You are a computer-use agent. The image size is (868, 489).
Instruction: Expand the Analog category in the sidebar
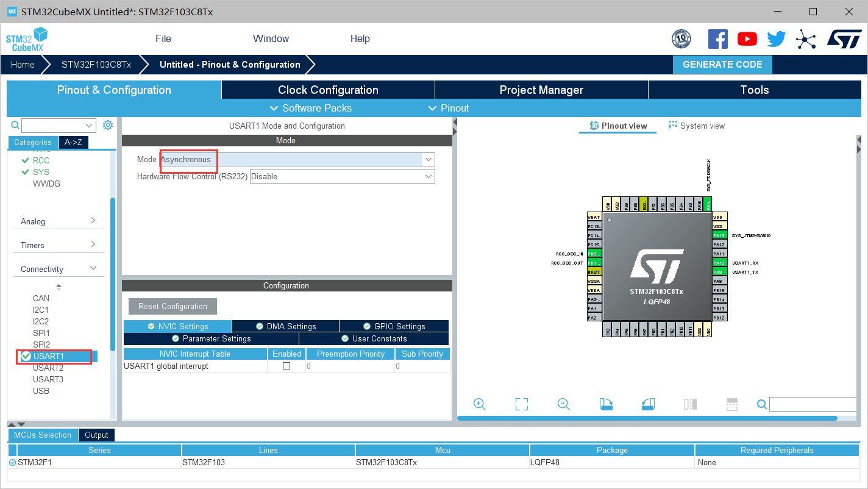pyautogui.click(x=59, y=221)
